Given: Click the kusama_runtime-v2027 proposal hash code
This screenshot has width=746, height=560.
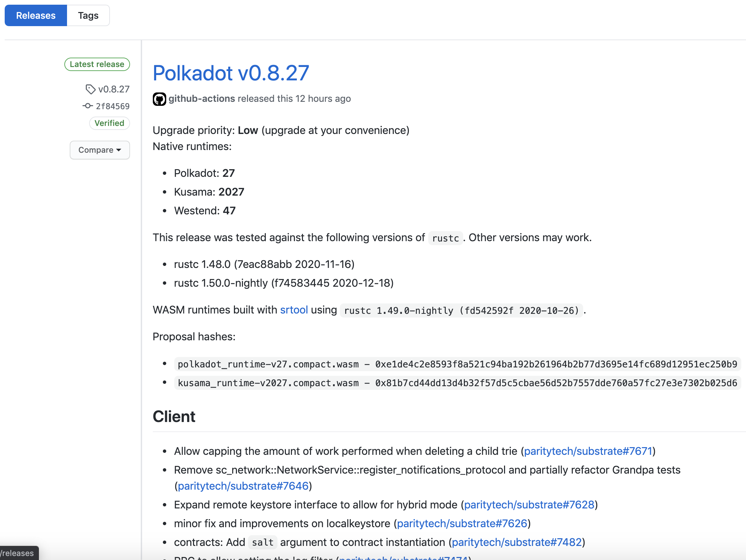Looking at the screenshot, I should click(x=457, y=383).
